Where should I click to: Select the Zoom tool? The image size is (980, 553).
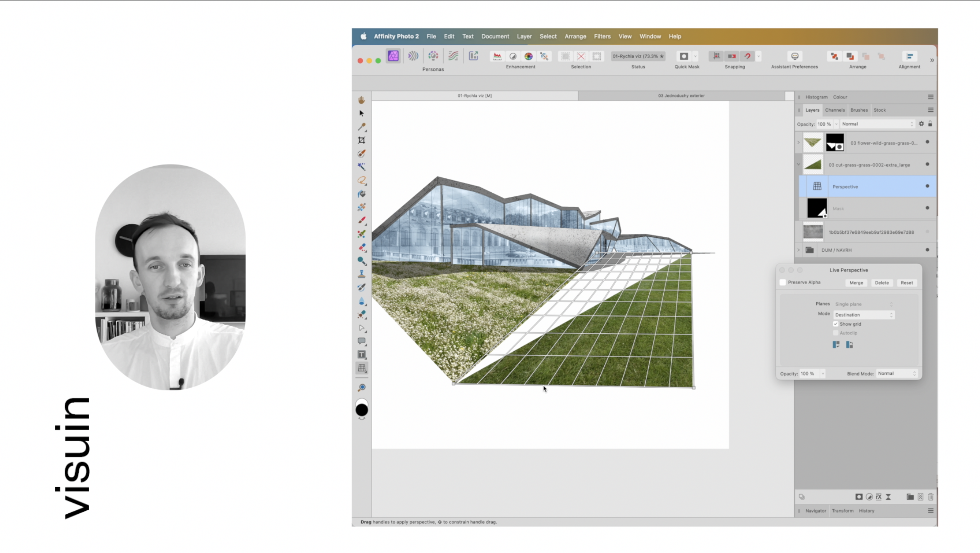pos(361,387)
